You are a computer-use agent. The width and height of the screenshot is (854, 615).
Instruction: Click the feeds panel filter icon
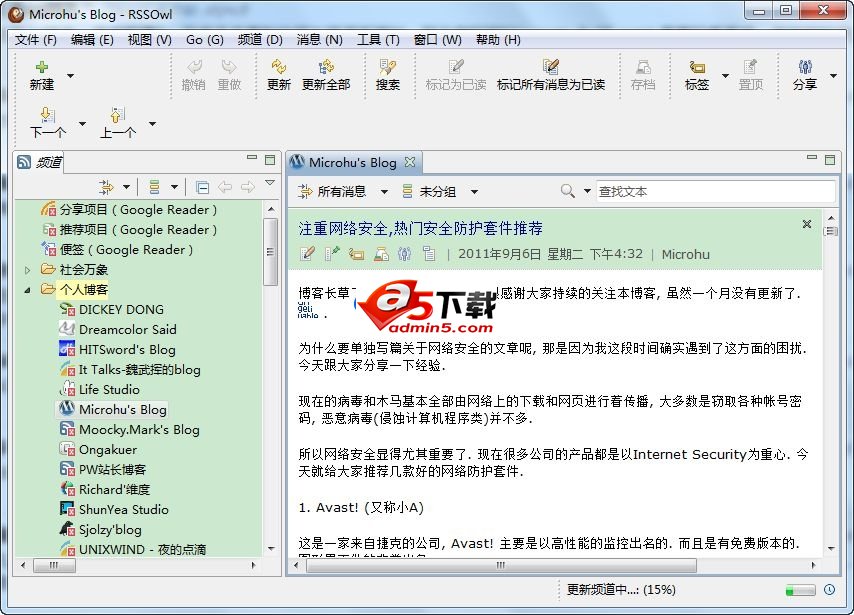click(106, 187)
